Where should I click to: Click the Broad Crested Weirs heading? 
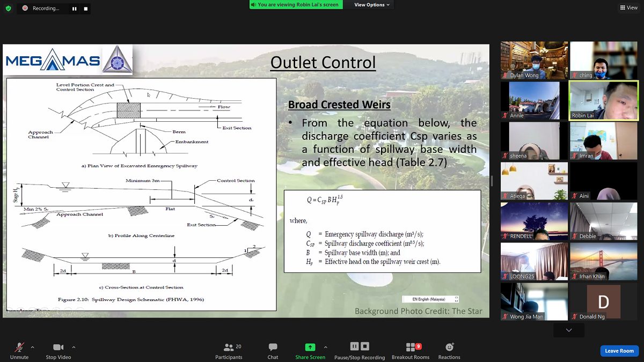pyautogui.click(x=339, y=105)
